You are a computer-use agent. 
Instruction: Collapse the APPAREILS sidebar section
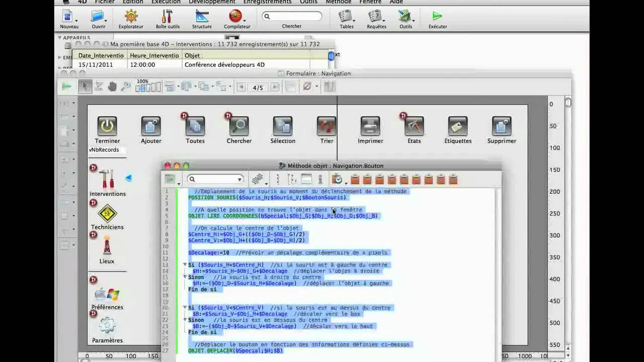point(59,38)
